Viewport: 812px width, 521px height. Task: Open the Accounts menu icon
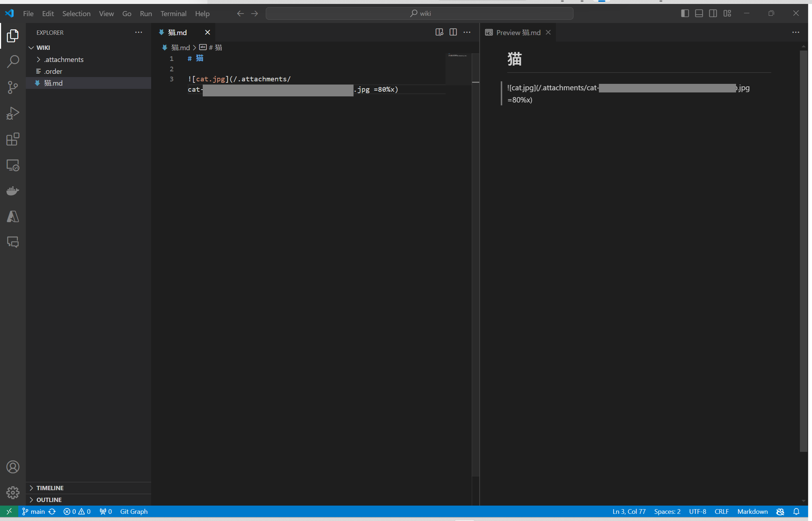13,467
